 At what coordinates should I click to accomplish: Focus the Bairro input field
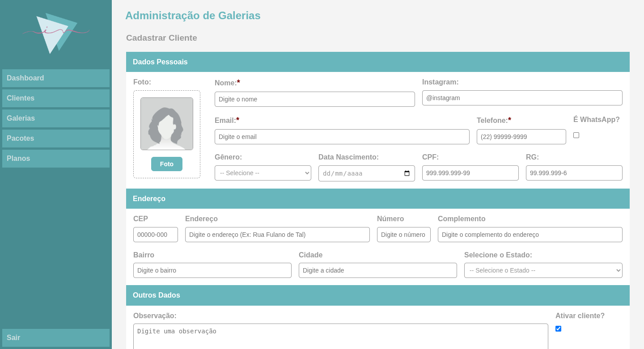click(x=212, y=270)
